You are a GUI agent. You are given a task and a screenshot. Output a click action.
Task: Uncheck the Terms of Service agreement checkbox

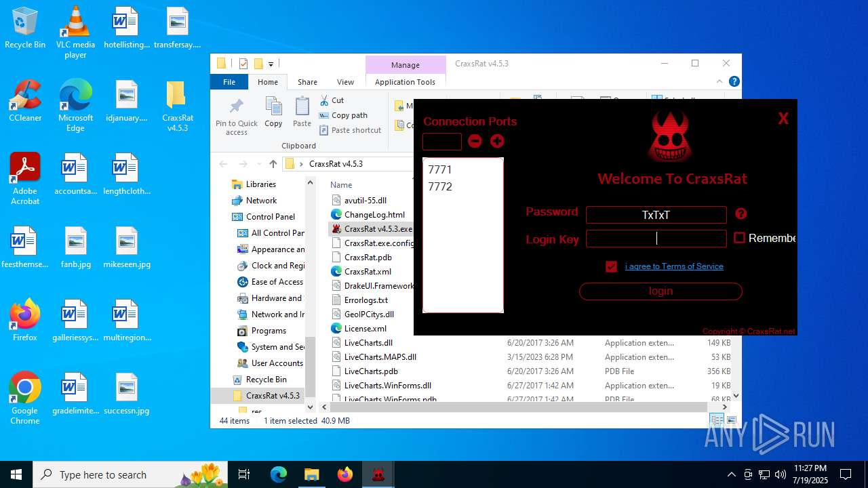[611, 266]
